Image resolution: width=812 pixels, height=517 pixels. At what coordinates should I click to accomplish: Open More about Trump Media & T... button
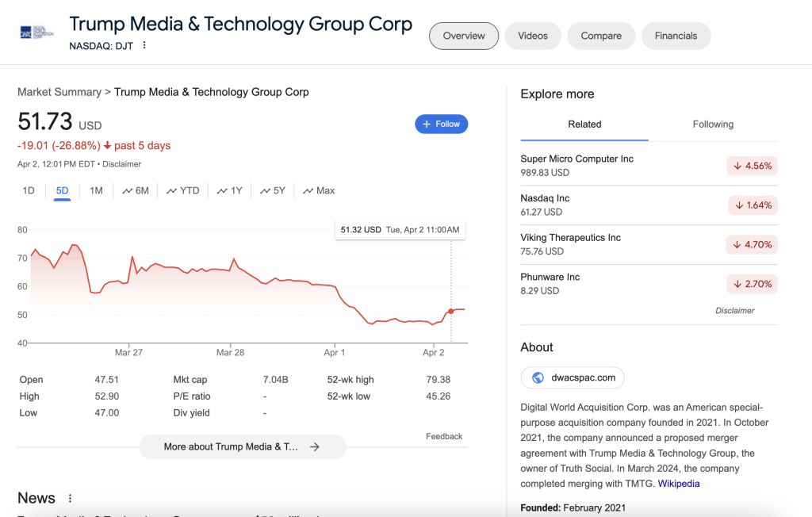(243, 446)
